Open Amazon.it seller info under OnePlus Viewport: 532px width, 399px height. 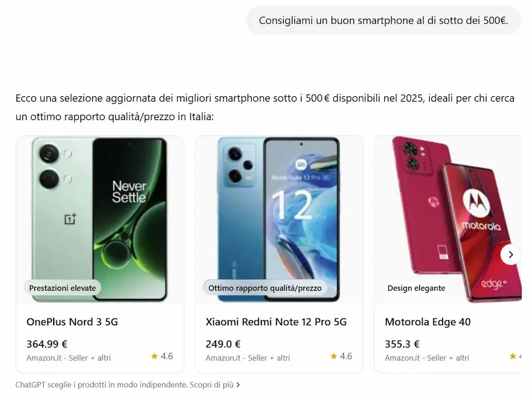coord(69,358)
